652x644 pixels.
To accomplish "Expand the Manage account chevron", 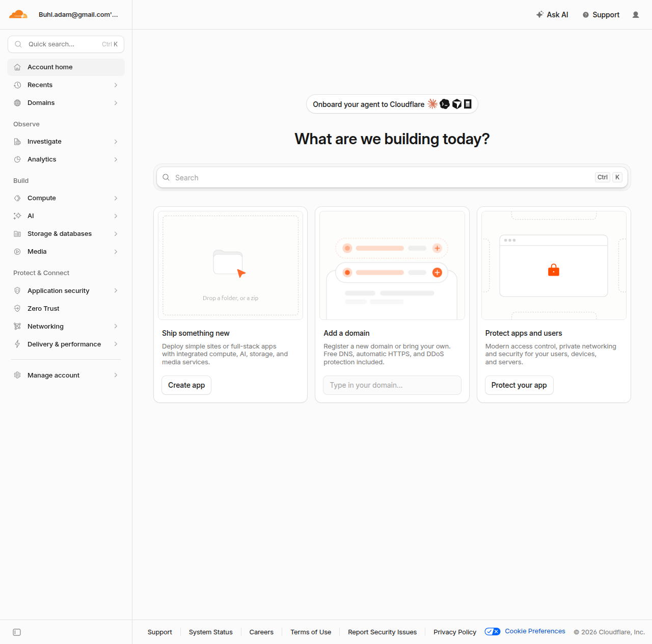I will point(116,375).
